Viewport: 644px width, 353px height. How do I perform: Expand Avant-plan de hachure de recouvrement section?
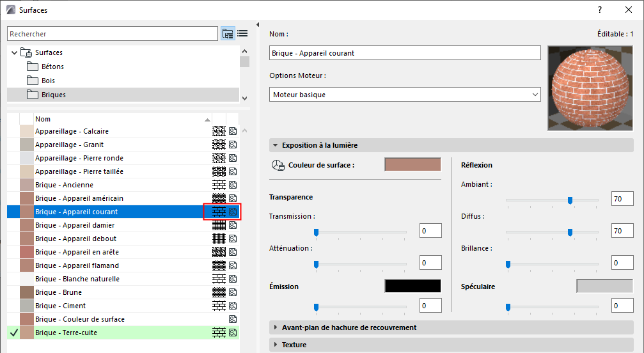point(275,327)
